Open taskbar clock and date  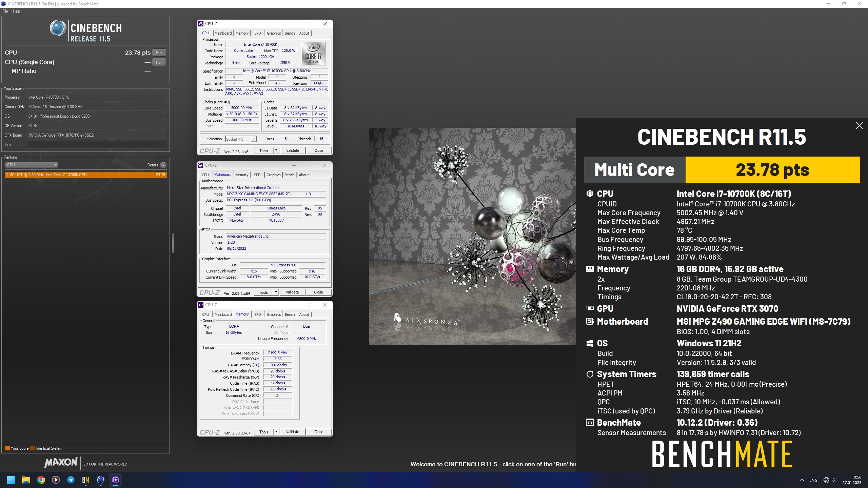852,480
